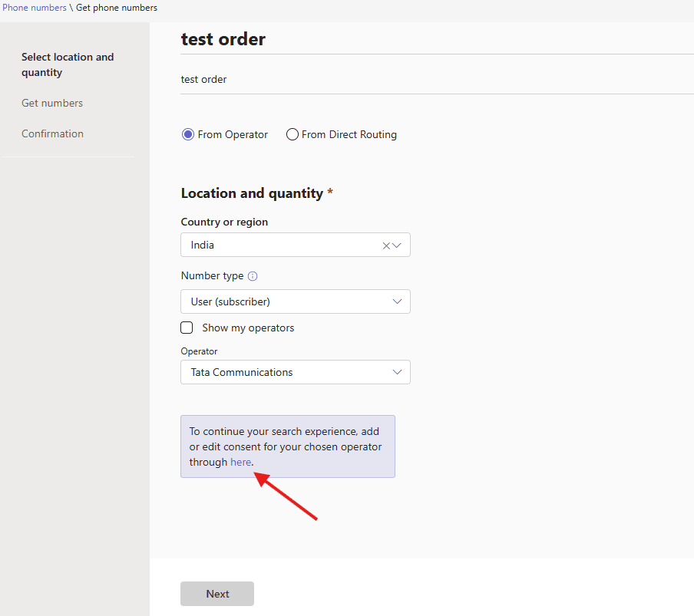Open the Confirmation step in sidebar
Viewport: 694px width, 616px height.
pos(52,133)
